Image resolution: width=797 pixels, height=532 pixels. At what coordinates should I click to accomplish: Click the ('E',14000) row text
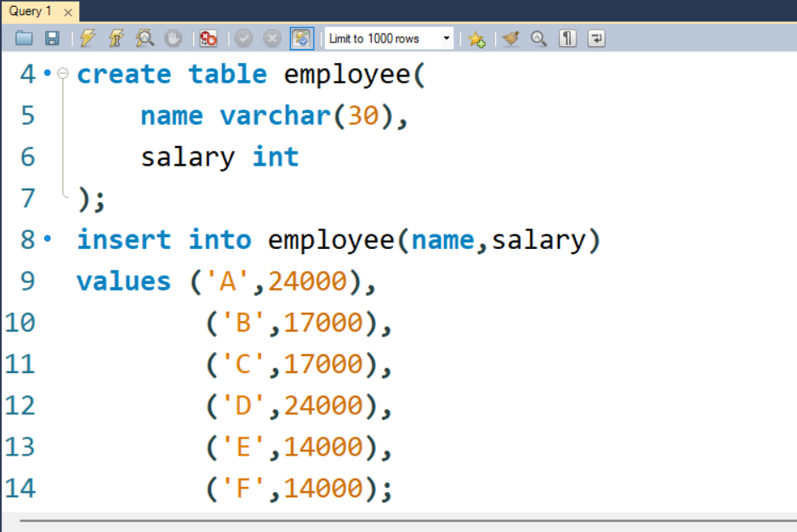[x=299, y=447]
